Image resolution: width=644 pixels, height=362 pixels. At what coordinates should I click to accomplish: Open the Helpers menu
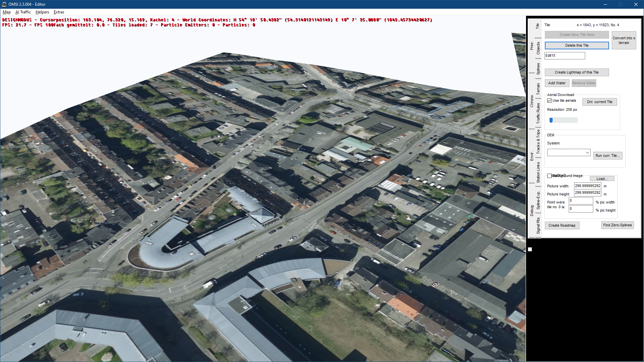click(42, 12)
